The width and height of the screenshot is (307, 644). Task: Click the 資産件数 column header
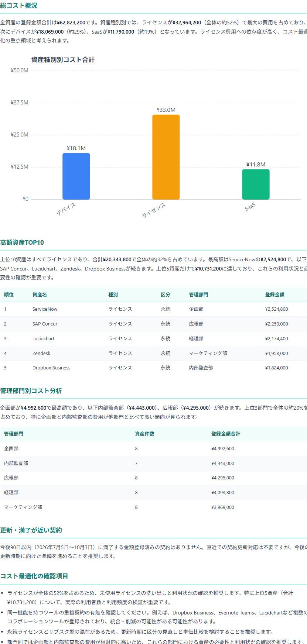(x=145, y=434)
